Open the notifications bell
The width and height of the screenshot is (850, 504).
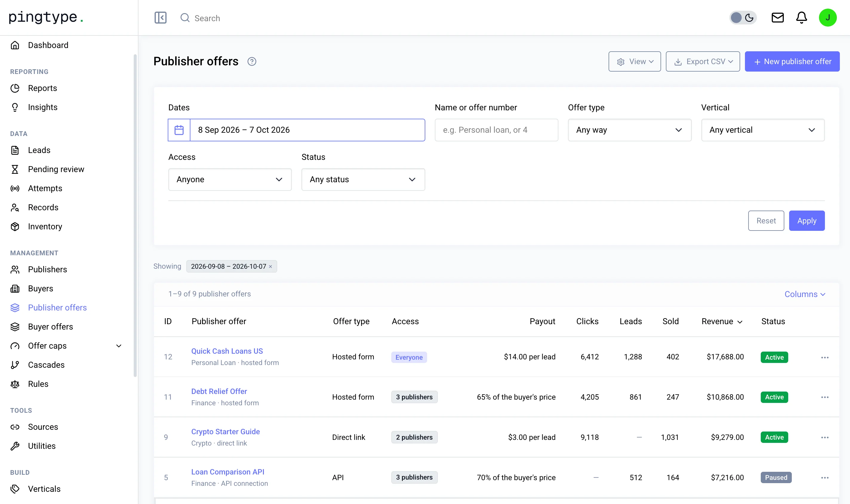point(801,18)
